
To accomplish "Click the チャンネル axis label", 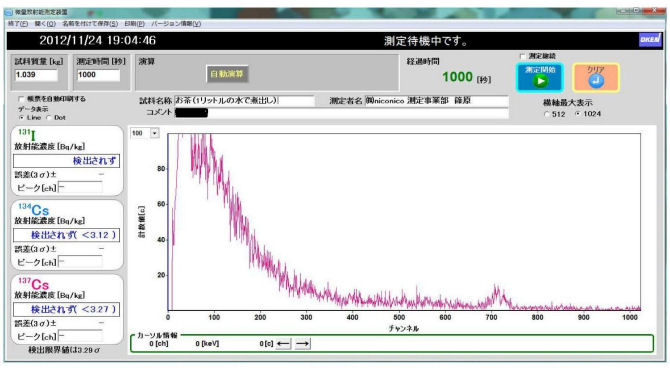I will point(403,328).
